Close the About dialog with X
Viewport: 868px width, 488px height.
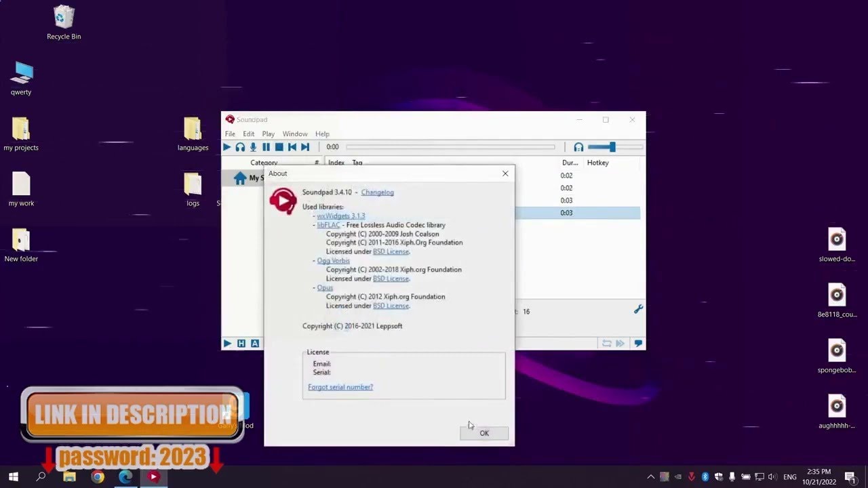click(x=505, y=174)
